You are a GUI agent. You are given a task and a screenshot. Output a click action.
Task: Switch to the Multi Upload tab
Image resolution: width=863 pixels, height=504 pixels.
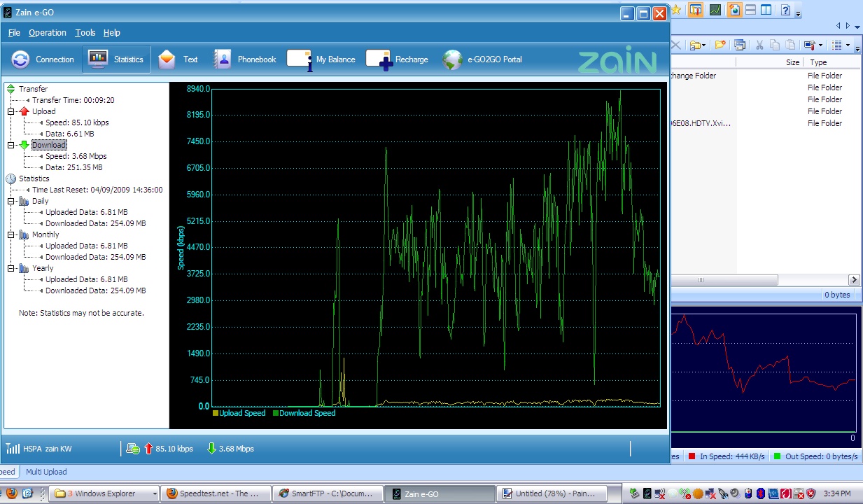point(46,472)
